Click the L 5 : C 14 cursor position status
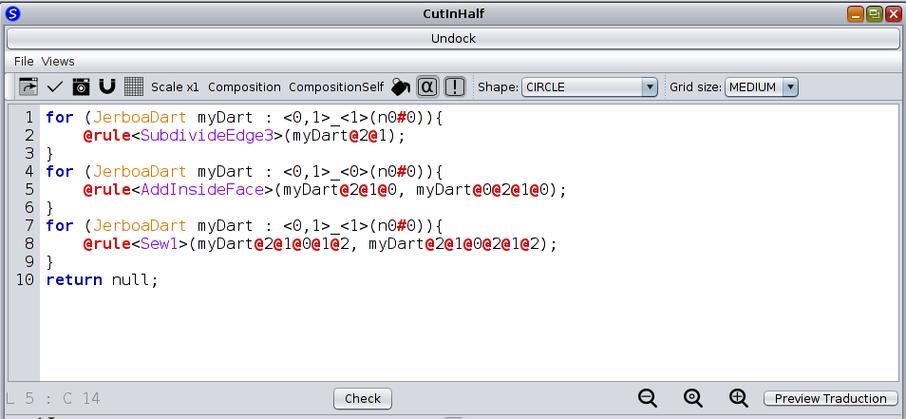The width and height of the screenshot is (906, 419). click(x=53, y=399)
